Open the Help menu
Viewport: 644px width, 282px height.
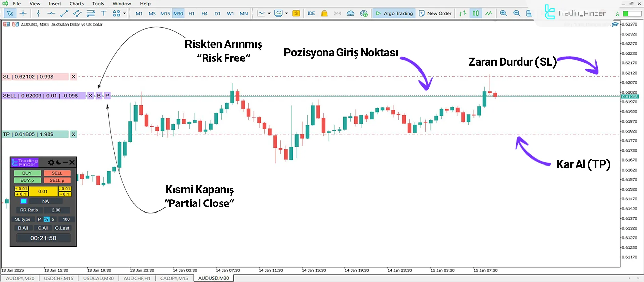point(145,4)
